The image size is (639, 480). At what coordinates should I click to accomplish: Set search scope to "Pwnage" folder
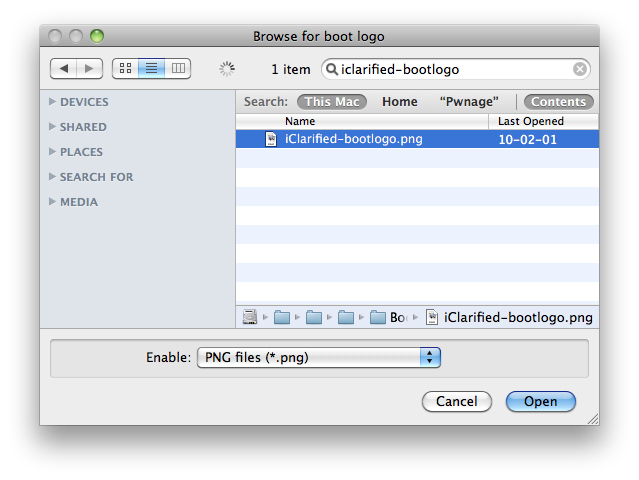(x=469, y=101)
